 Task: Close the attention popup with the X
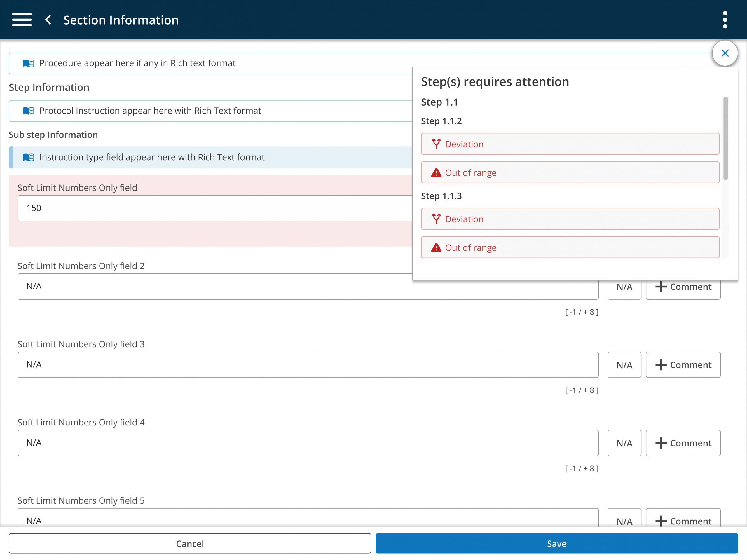pos(725,53)
